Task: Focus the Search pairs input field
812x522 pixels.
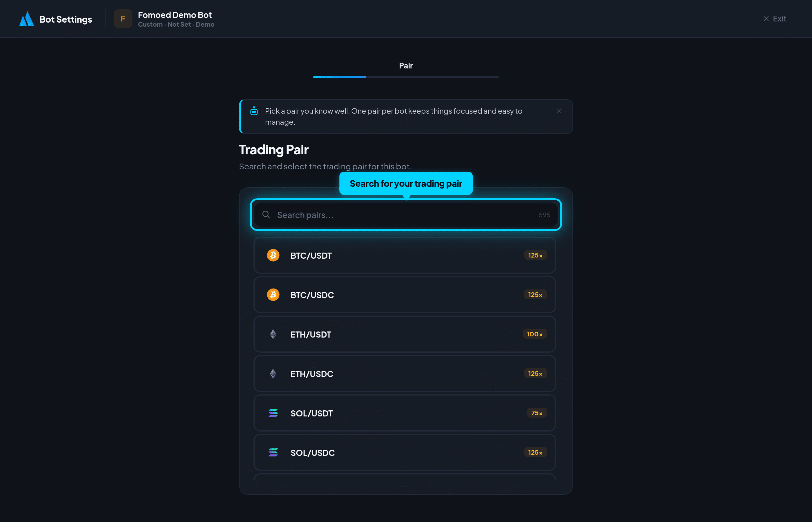Action: tap(406, 215)
